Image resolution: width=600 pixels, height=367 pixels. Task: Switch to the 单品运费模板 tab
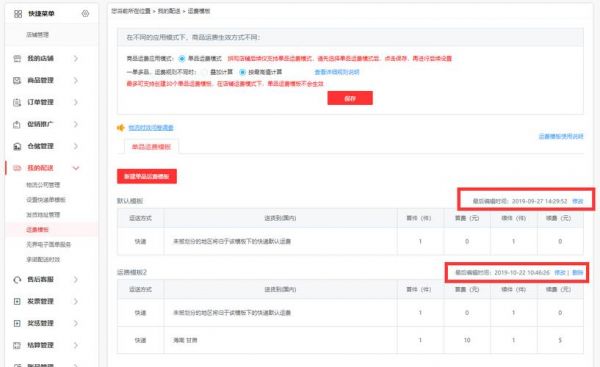[x=152, y=147]
